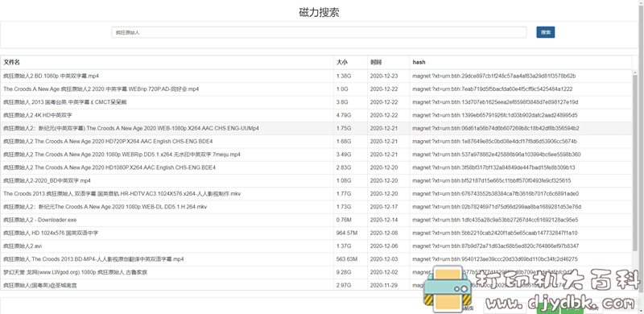Screen dimensions: 644x314
Task: Select file The.Croods.A.New.Age 720P.AD-同好会.mp4
Action: 101,89
